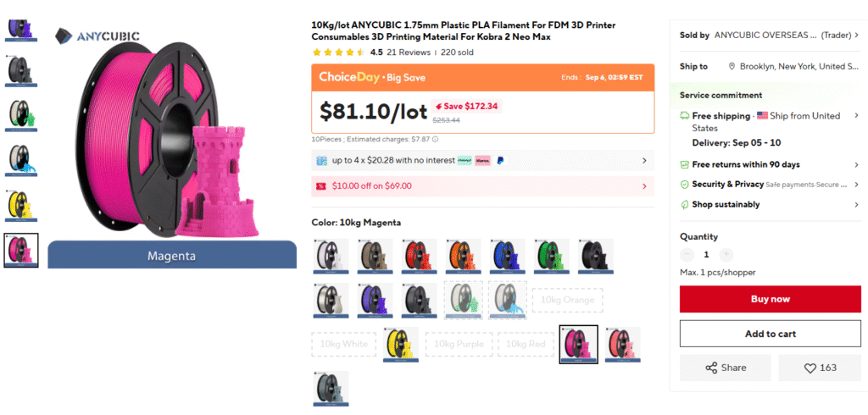
Task: Expand the Free shipping details chevron
Action: 856,116
